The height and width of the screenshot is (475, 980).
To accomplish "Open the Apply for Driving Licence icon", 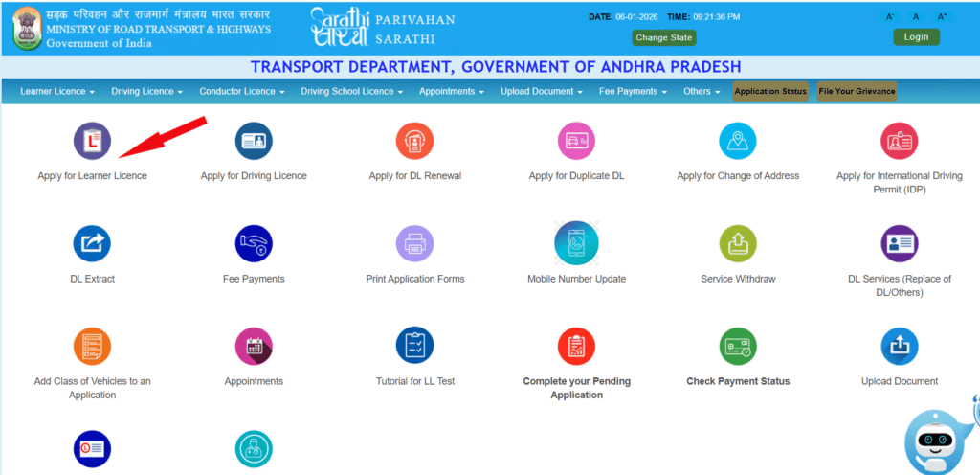I will click(254, 142).
